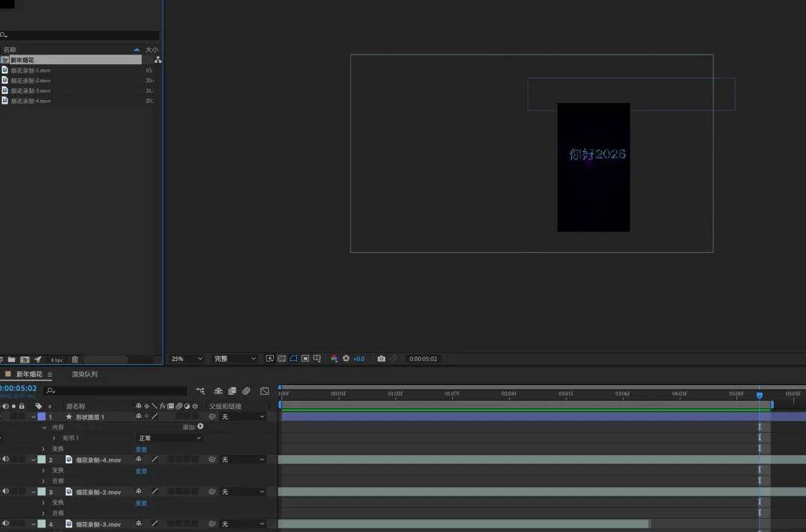806x532 pixels.
Task: Mute audio of layer 烟花录制-4.mov
Action: click(x=6, y=460)
